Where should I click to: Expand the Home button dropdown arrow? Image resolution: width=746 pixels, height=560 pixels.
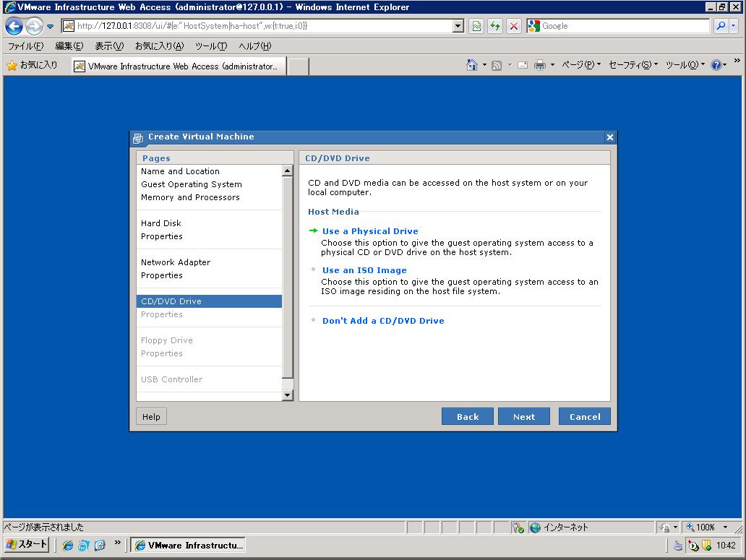coord(484,65)
